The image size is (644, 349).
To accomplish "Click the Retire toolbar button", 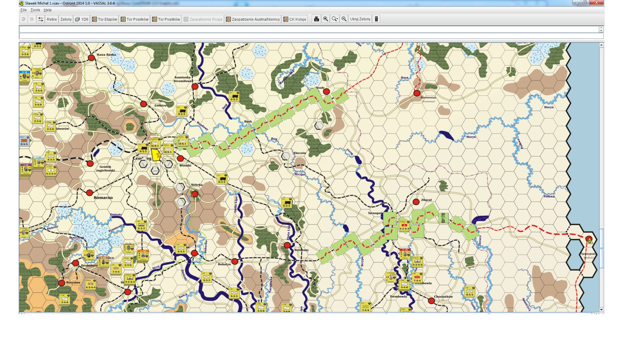I will click(x=52, y=19).
